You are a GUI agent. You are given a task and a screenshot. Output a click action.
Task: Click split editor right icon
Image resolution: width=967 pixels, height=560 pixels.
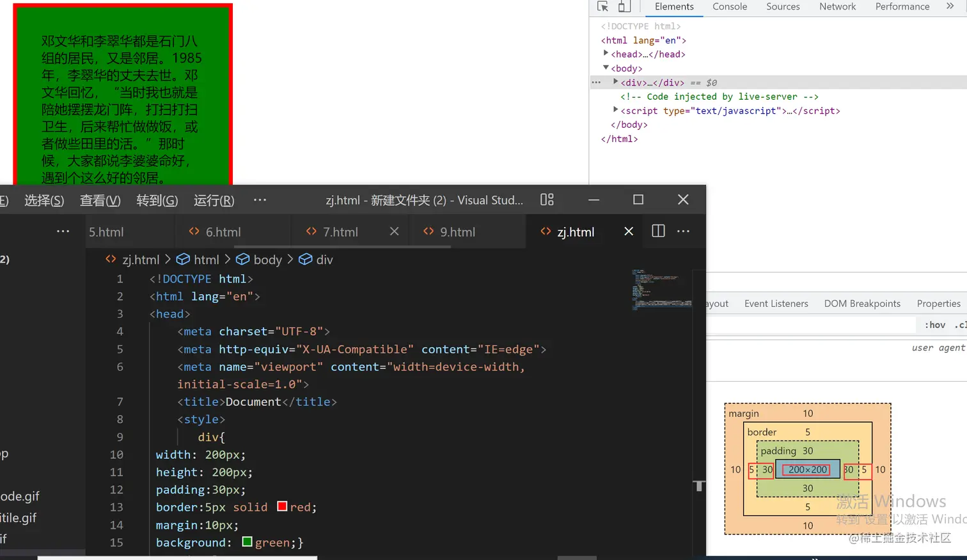[658, 231]
